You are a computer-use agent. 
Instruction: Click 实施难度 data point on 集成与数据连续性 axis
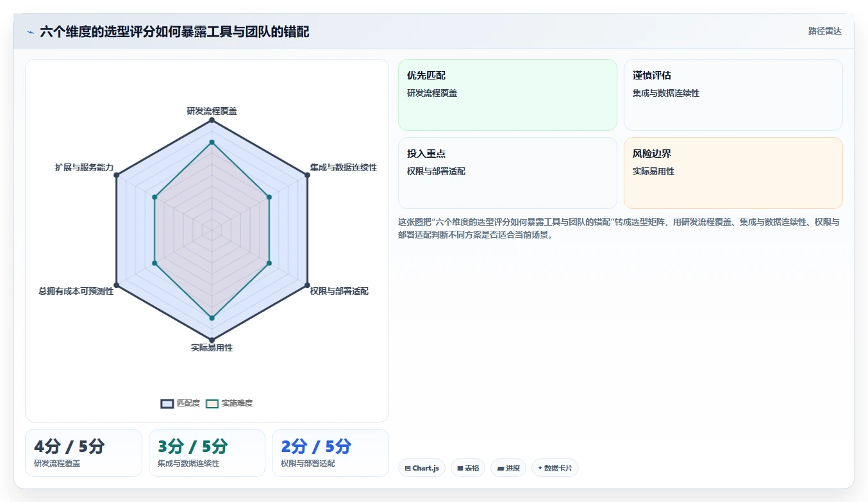tap(269, 197)
